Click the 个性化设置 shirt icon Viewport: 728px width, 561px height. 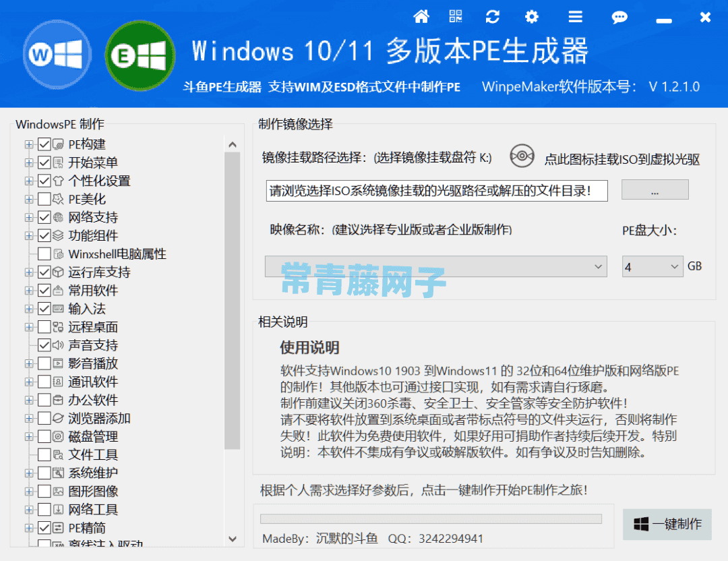coord(58,181)
